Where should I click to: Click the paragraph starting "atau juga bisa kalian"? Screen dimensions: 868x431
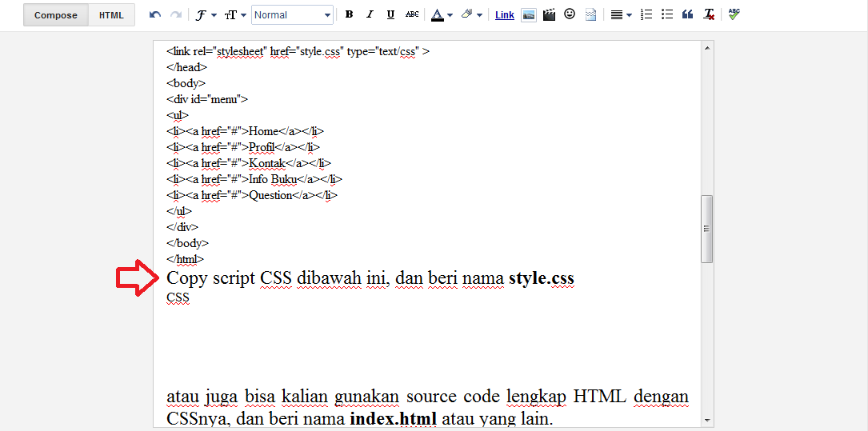427,407
